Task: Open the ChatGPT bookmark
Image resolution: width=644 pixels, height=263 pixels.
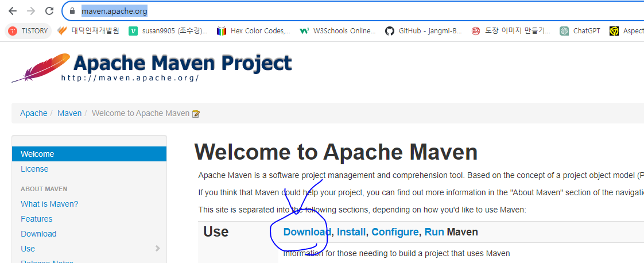Action: coord(580,31)
